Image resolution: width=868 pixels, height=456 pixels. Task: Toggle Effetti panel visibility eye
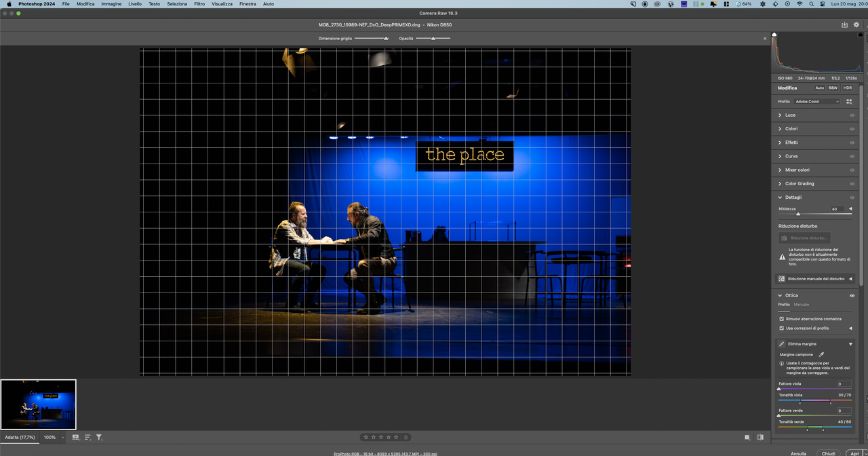(852, 142)
